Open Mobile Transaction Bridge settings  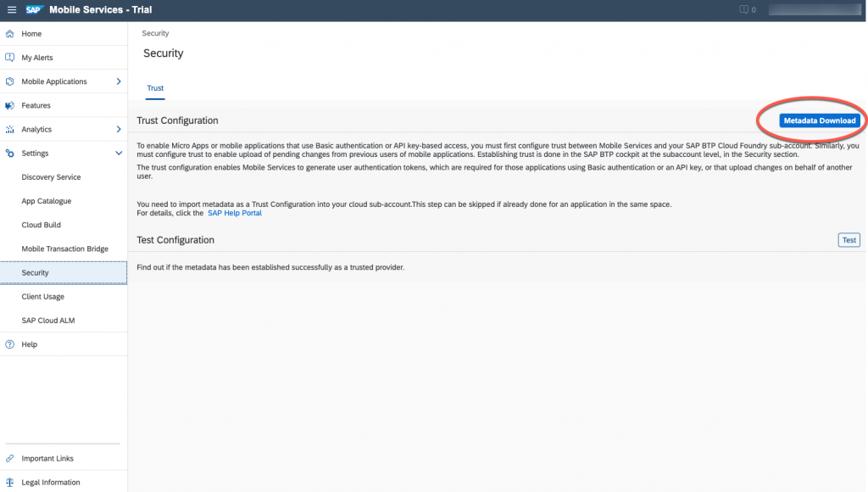[64, 249]
